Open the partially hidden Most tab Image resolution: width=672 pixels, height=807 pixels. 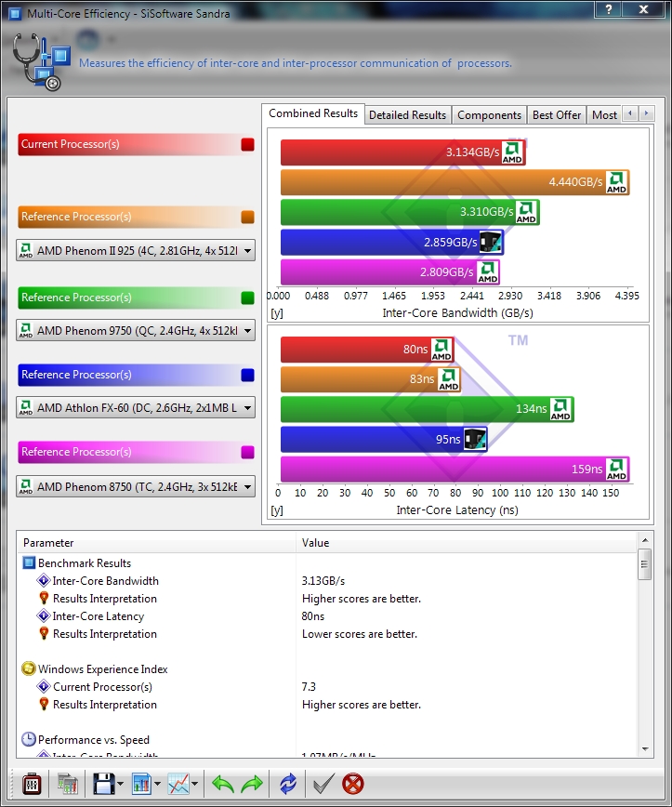[604, 114]
